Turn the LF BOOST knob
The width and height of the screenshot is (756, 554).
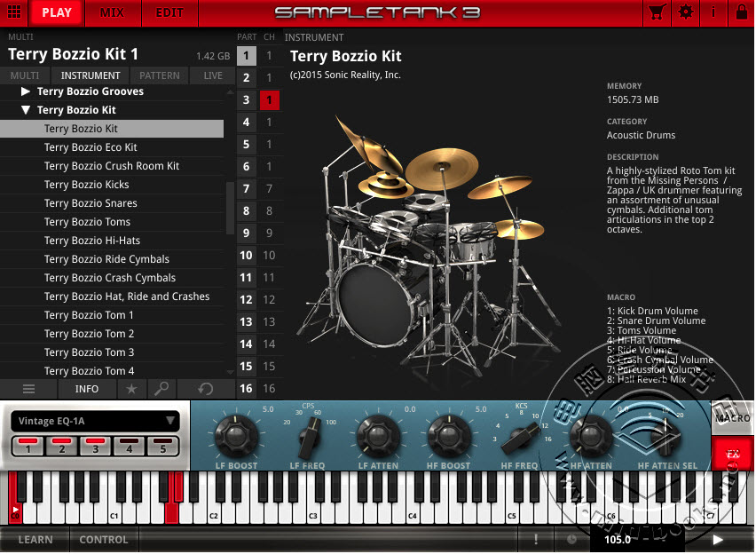click(235, 439)
